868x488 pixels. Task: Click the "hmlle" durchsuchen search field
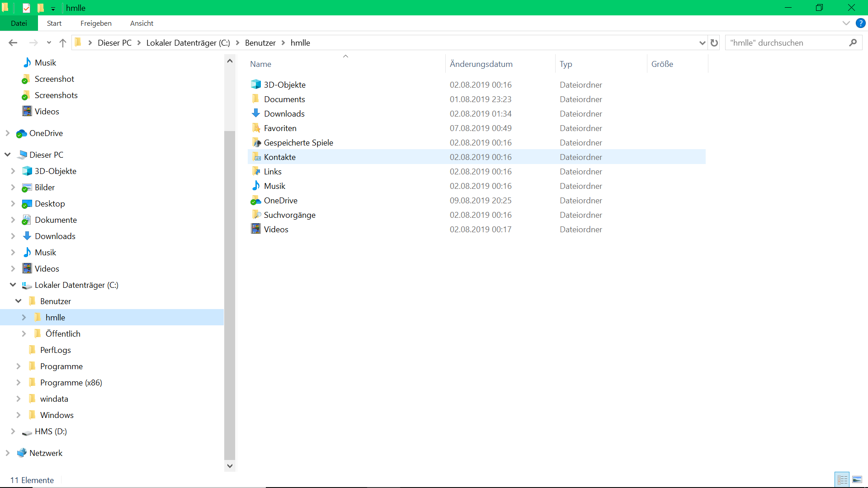pos(787,42)
